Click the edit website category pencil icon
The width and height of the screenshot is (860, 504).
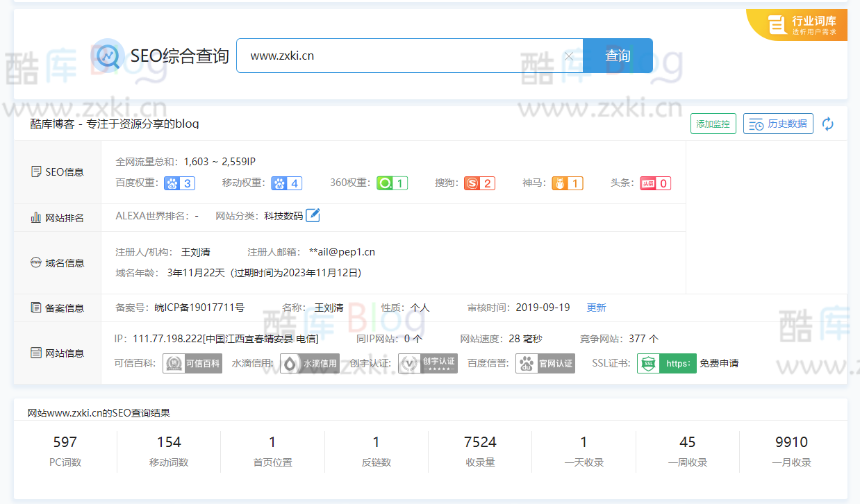pos(313,215)
